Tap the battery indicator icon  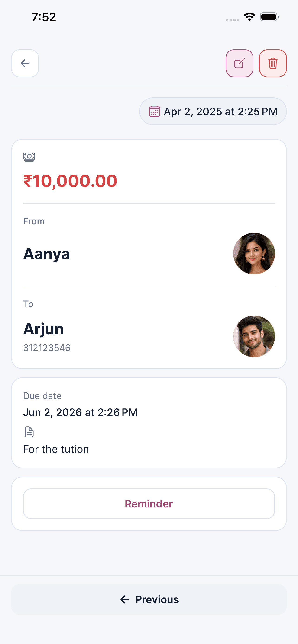point(269,17)
